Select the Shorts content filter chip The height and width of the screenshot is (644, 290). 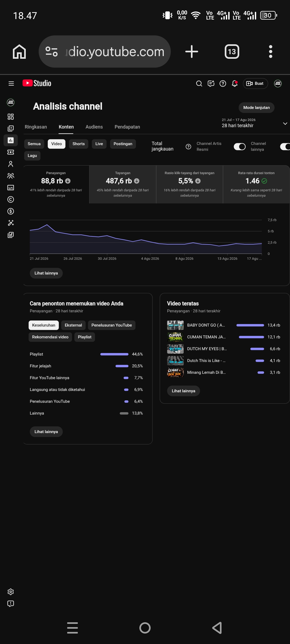pos(78,144)
